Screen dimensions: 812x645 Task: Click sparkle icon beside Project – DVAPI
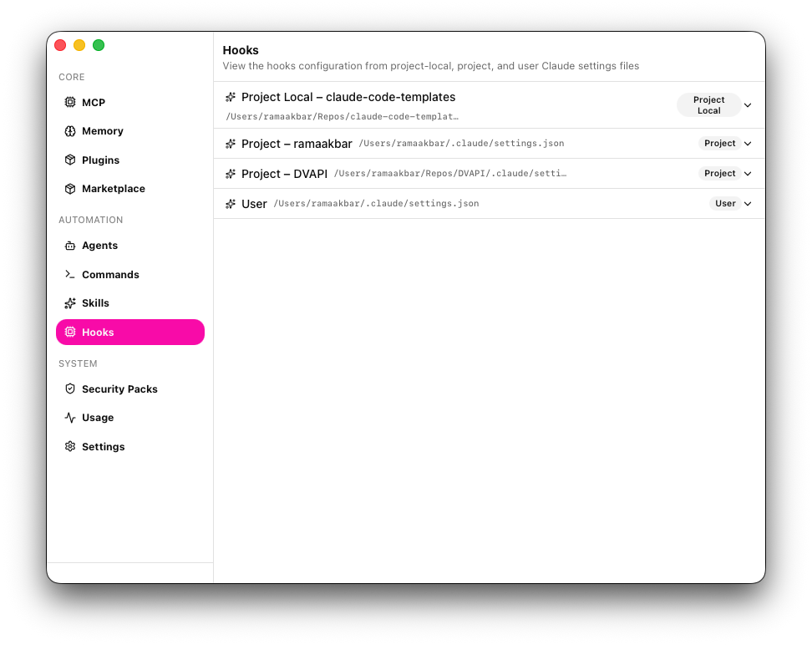(231, 174)
